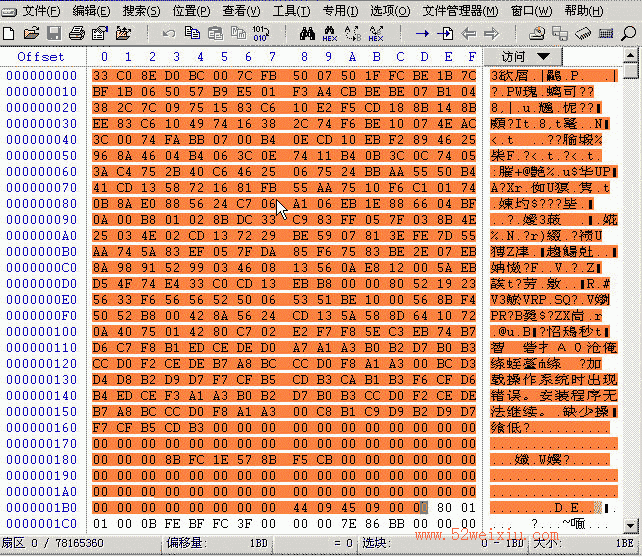The height and width of the screenshot is (557, 642).
Task: Click scrollbar up arrow
Action: click(631, 55)
